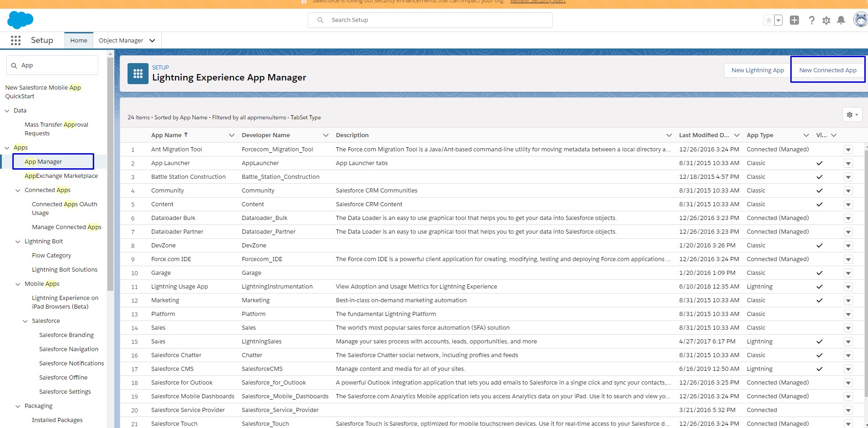
Task: Open Visible column menu chevron
Action: (x=834, y=135)
